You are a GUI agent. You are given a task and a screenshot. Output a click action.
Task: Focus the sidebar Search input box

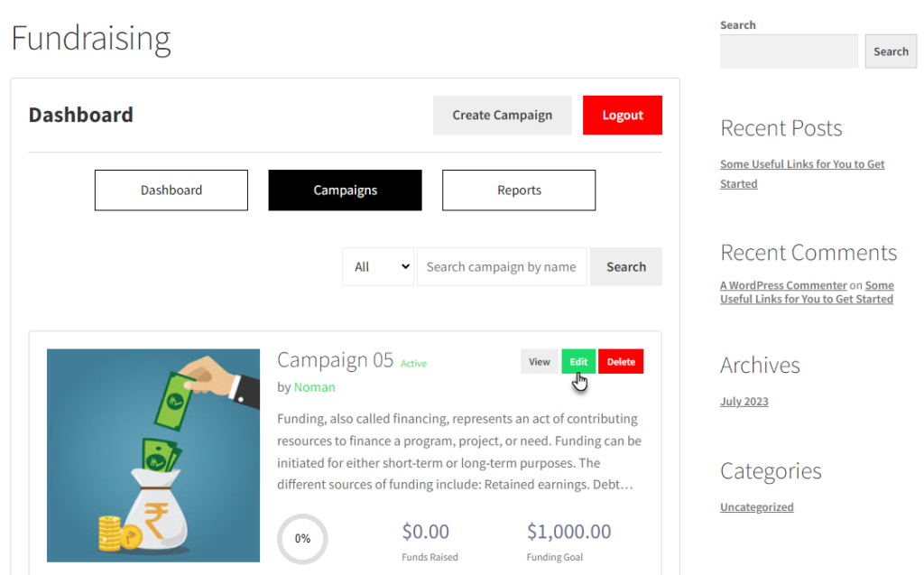coord(789,51)
